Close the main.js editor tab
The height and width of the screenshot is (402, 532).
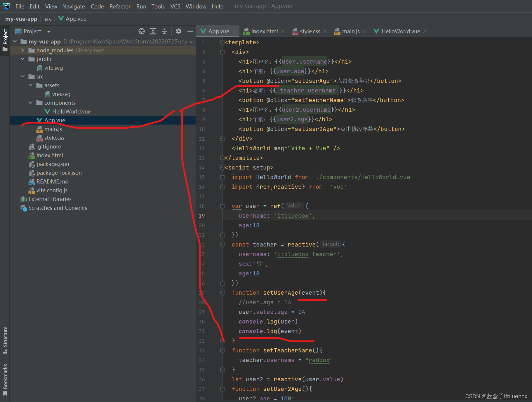[x=364, y=31]
